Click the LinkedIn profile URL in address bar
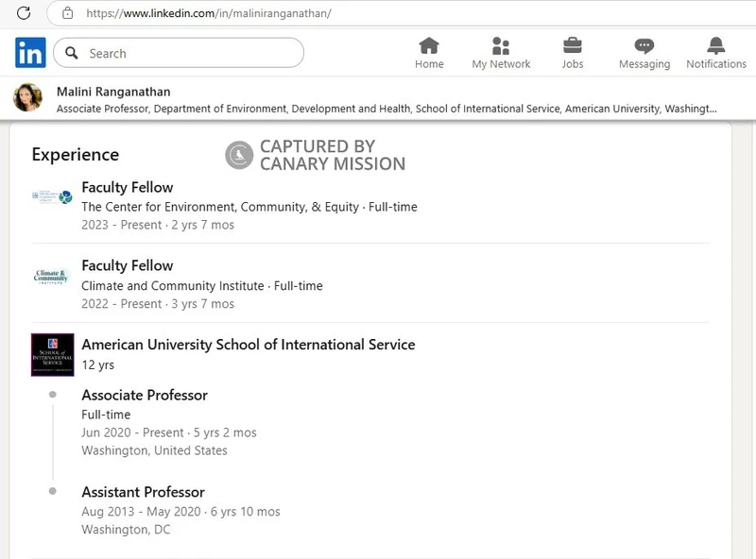Image resolution: width=756 pixels, height=559 pixels. tap(209, 13)
